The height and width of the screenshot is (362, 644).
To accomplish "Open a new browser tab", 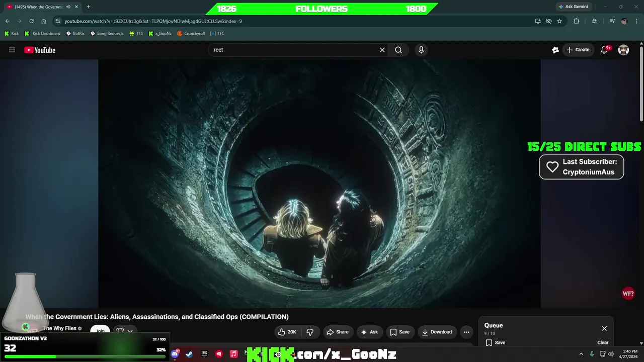I will (89, 7).
